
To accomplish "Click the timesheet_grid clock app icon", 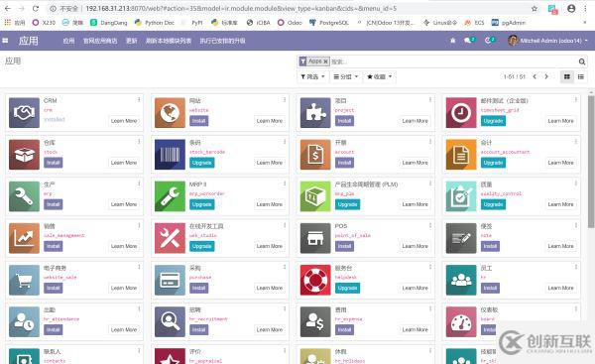I will tap(461, 113).
